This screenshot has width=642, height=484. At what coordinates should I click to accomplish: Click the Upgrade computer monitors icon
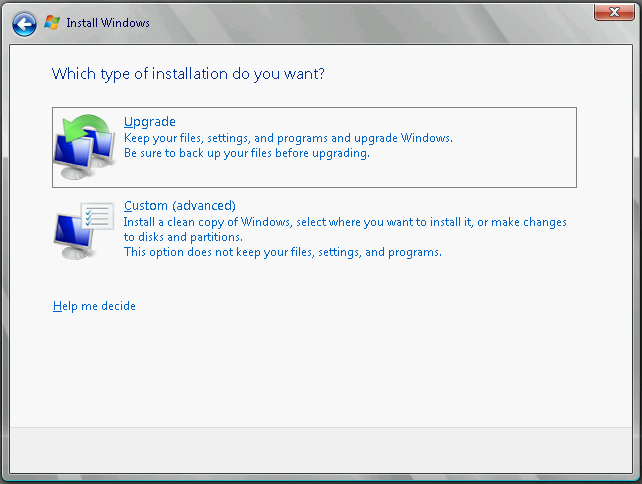[85, 148]
